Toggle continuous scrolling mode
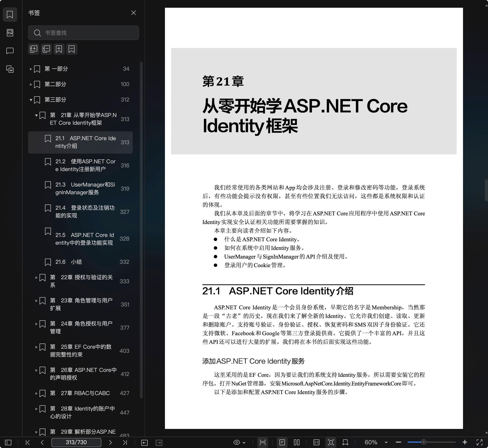The height and width of the screenshot is (448, 488). pos(263,442)
